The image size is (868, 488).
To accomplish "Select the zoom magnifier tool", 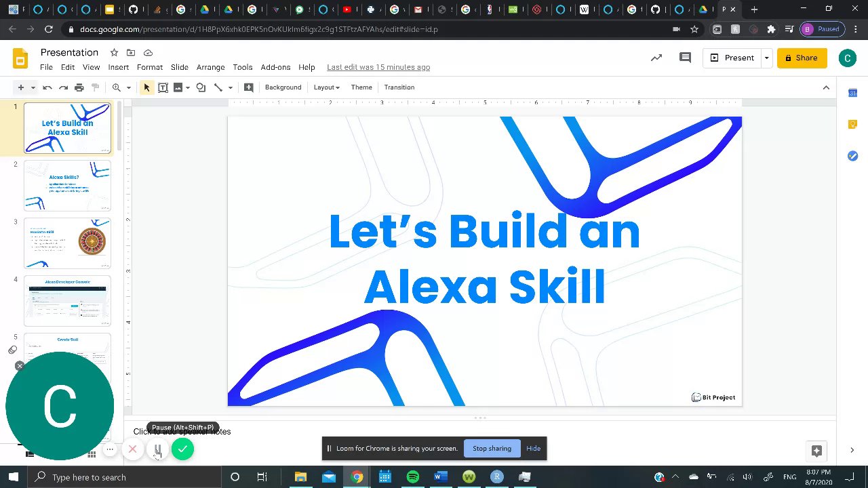I will click(x=117, y=87).
